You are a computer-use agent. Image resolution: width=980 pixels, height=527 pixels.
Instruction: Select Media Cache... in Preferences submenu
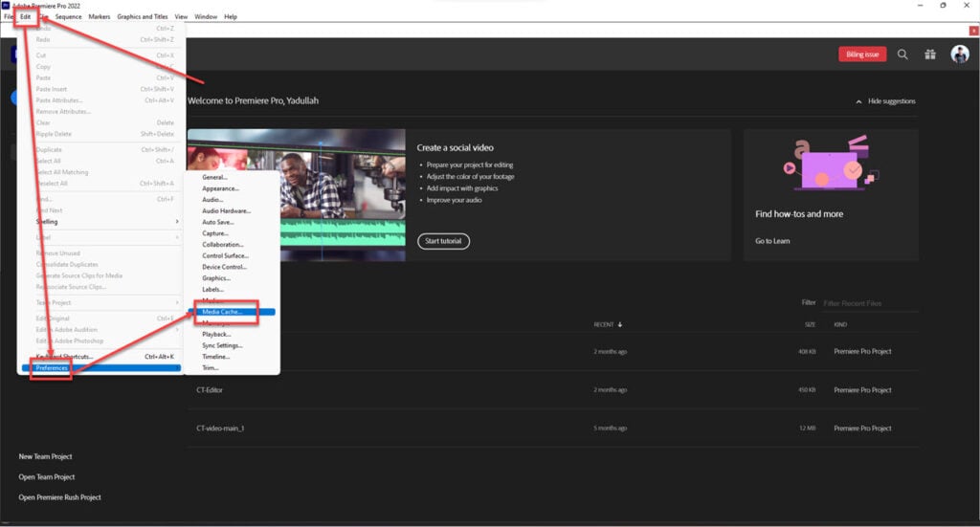[x=232, y=312]
